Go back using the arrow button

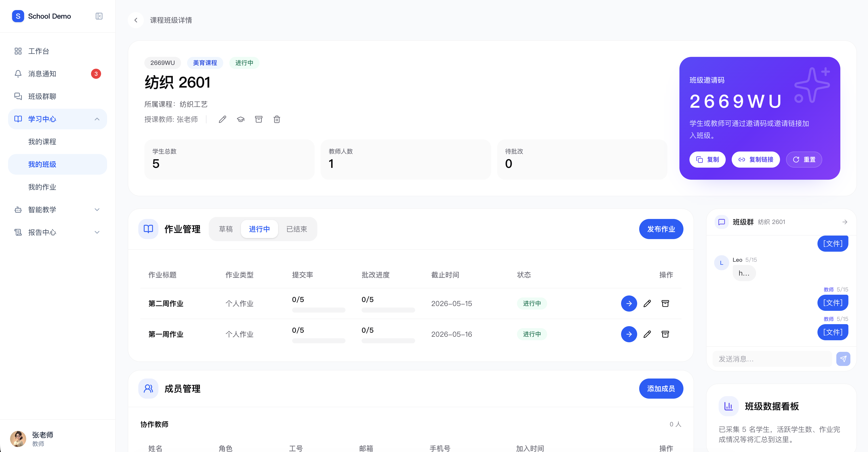point(136,20)
